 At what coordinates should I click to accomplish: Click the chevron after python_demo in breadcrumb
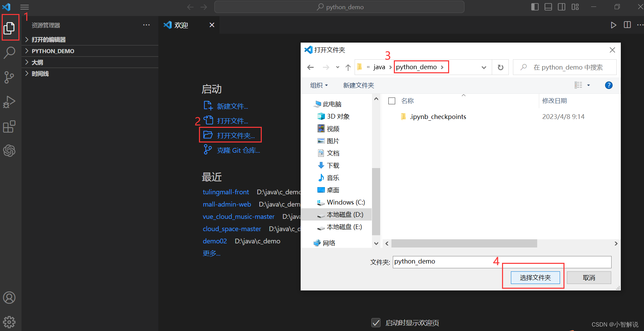442,67
